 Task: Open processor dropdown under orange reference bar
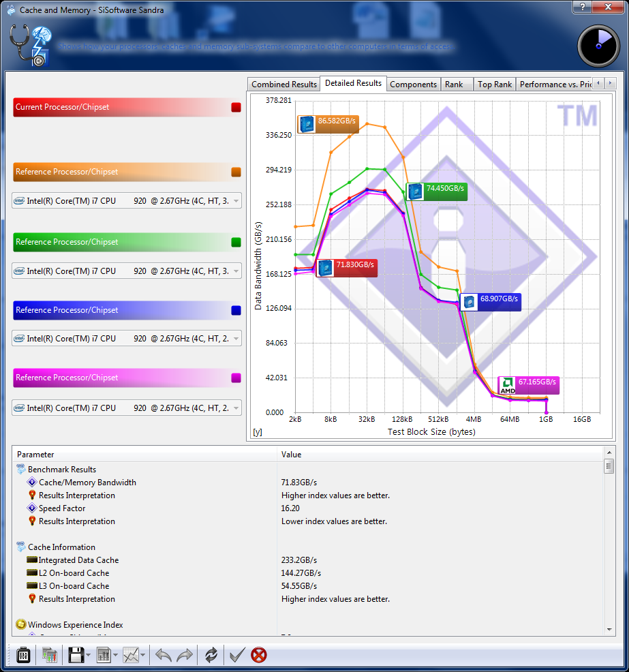127,200
